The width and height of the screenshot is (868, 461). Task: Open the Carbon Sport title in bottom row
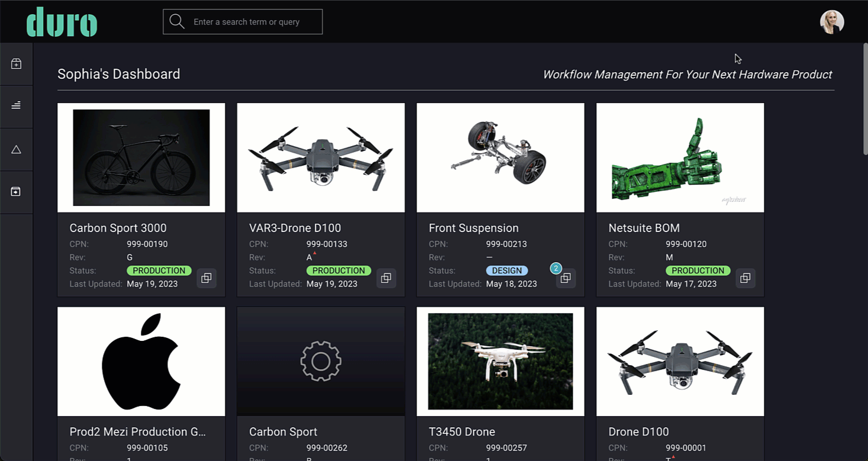coord(283,432)
